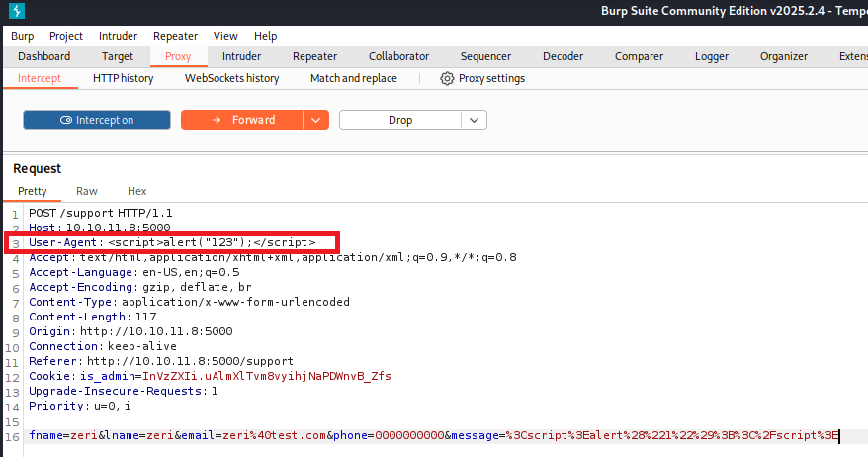This screenshot has height=457, width=868.
Task: Click the Drop button
Action: tap(399, 120)
